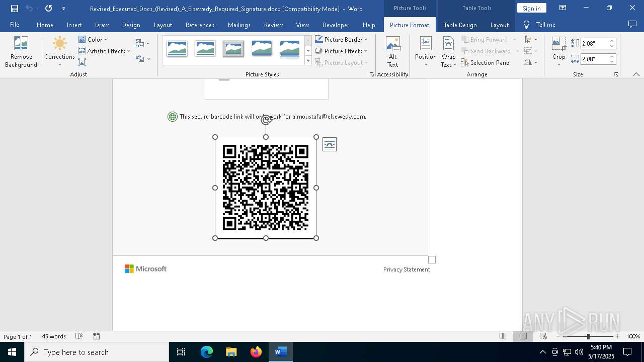Click the Windows search box
This screenshot has height=362, width=644.
click(x=97, y=352)
